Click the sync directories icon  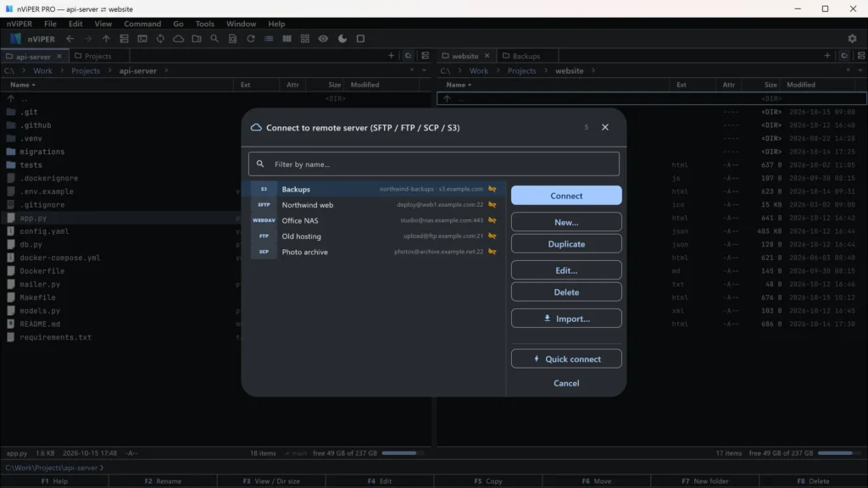click(x=160, y=39)
